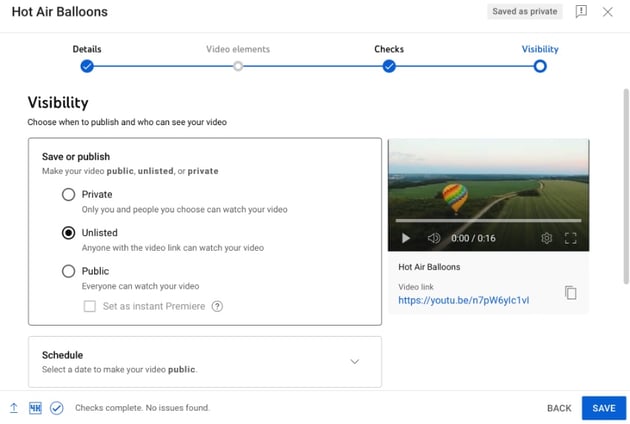Click the send feedback icon

(581, 12)
